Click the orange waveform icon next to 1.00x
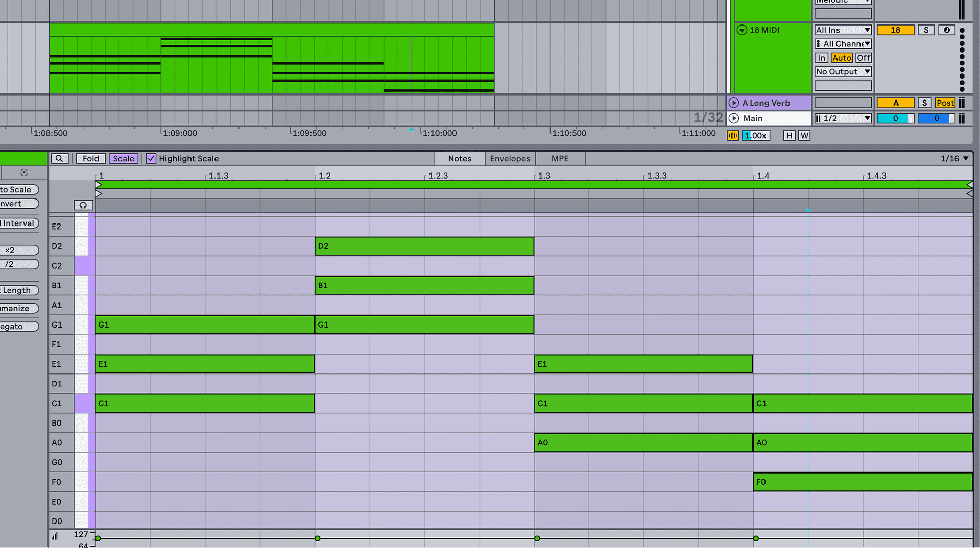 733,135
